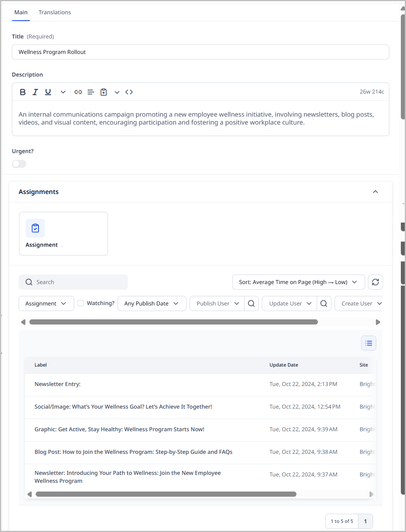Image resolution: width=406 pixels, height=532 pixels.
Task: Open the code view in the Description editor
Action: 129,92
